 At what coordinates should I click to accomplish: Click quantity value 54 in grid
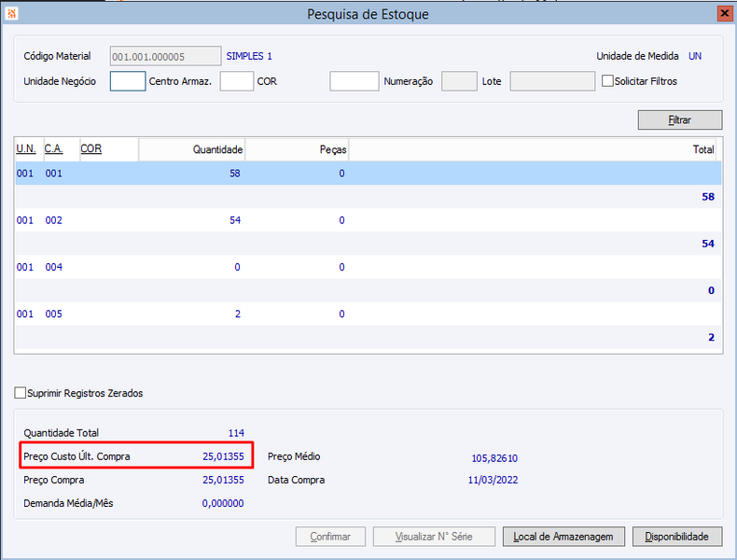point(235,220)
